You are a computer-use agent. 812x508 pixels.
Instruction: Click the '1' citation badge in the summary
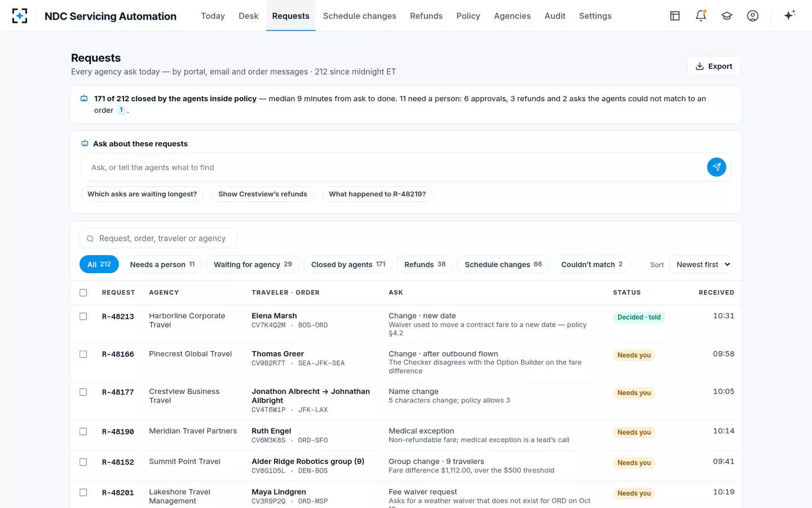coord(121,110)
